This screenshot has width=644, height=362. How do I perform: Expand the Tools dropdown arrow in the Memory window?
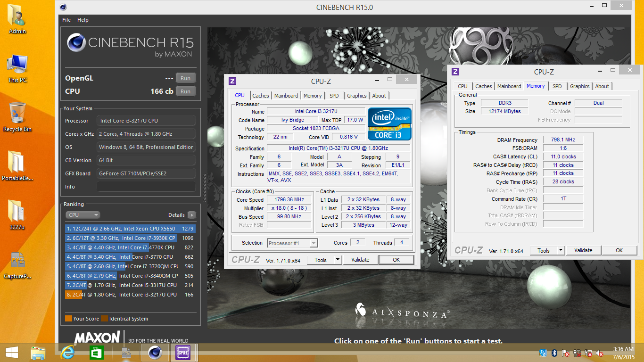coord(561,250)
